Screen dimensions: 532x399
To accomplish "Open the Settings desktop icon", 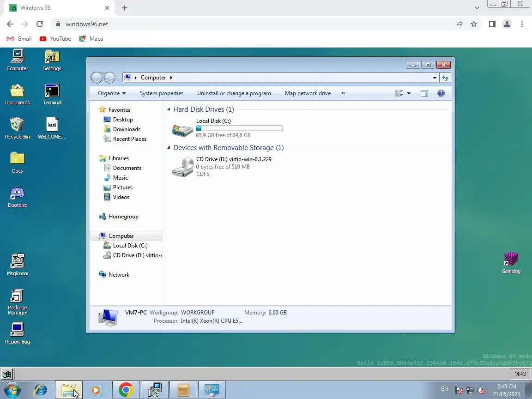I will (52, 60).
